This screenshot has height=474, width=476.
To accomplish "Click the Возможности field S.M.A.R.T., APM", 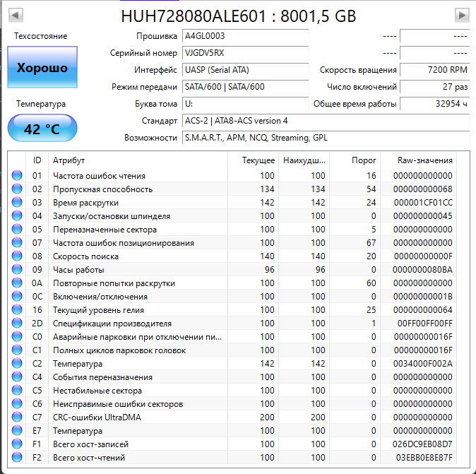I will (x=326, y=138).
